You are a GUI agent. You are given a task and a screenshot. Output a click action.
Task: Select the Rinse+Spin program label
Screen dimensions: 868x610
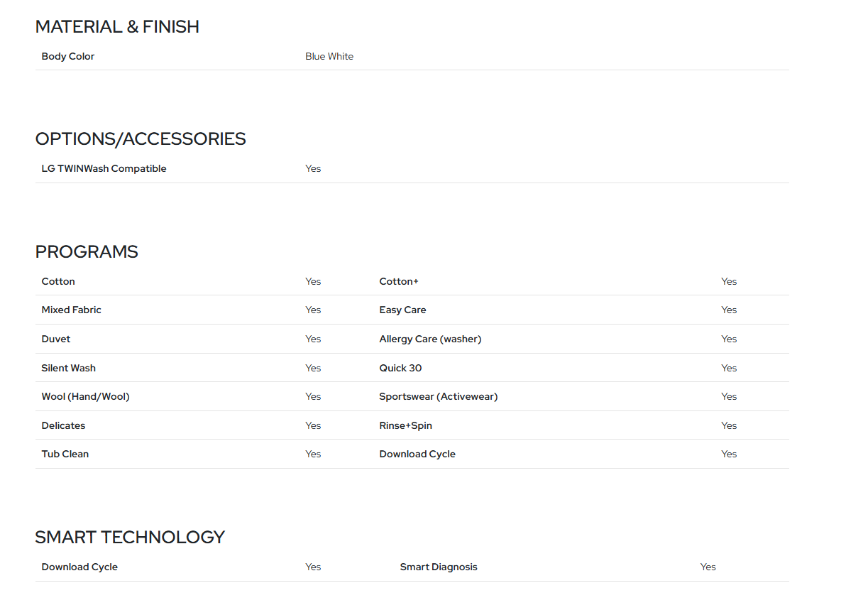(x=406, y=425)
